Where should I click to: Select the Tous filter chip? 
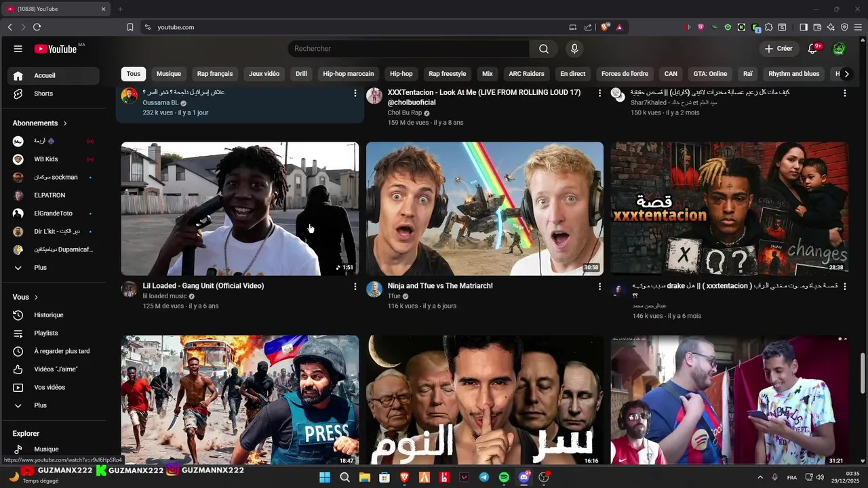click(134, 74)
